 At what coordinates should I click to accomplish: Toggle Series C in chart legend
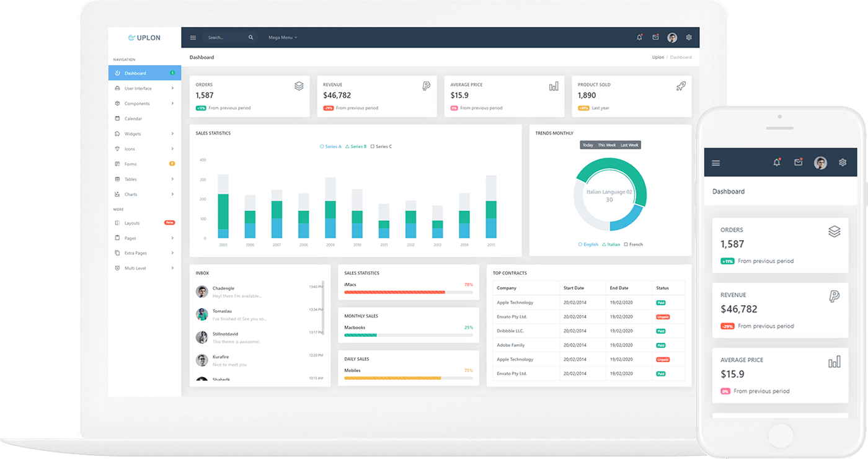(x=381, y=146)
